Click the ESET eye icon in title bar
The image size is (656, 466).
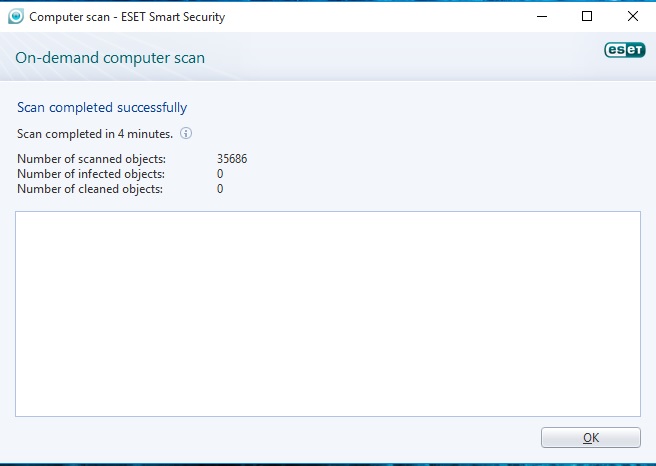(15, 17)
